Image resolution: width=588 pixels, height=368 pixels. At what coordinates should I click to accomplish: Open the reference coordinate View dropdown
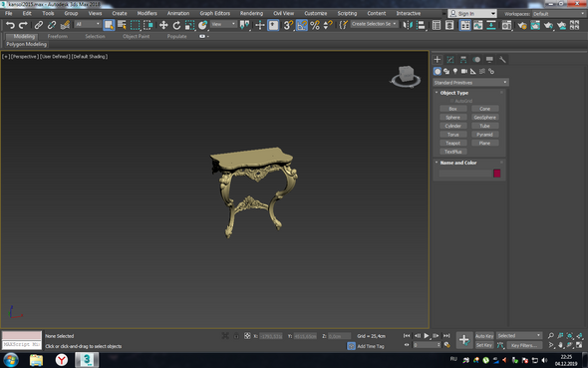tap(223, 24)
